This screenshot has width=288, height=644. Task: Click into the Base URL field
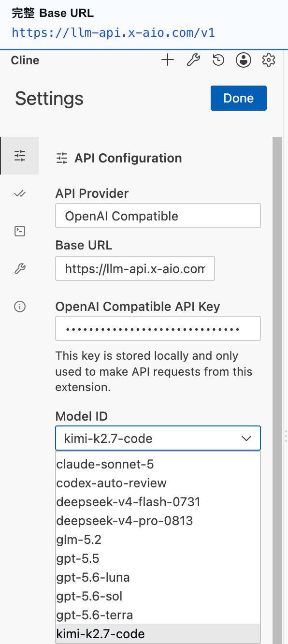point(135,269)
